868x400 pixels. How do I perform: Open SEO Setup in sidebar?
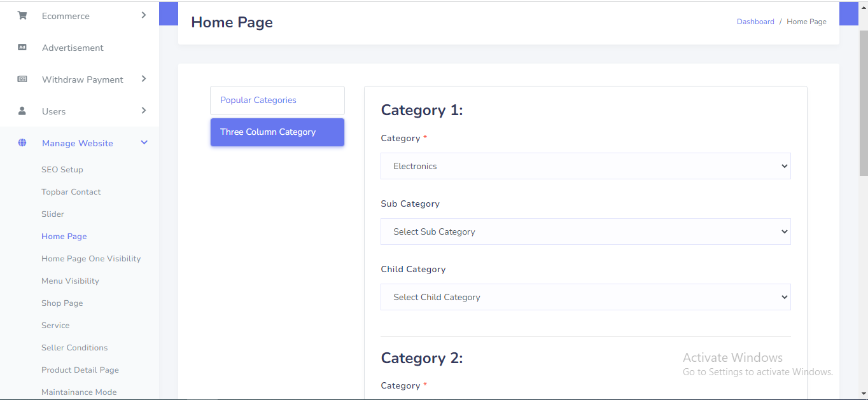click(x=62, y=170)
